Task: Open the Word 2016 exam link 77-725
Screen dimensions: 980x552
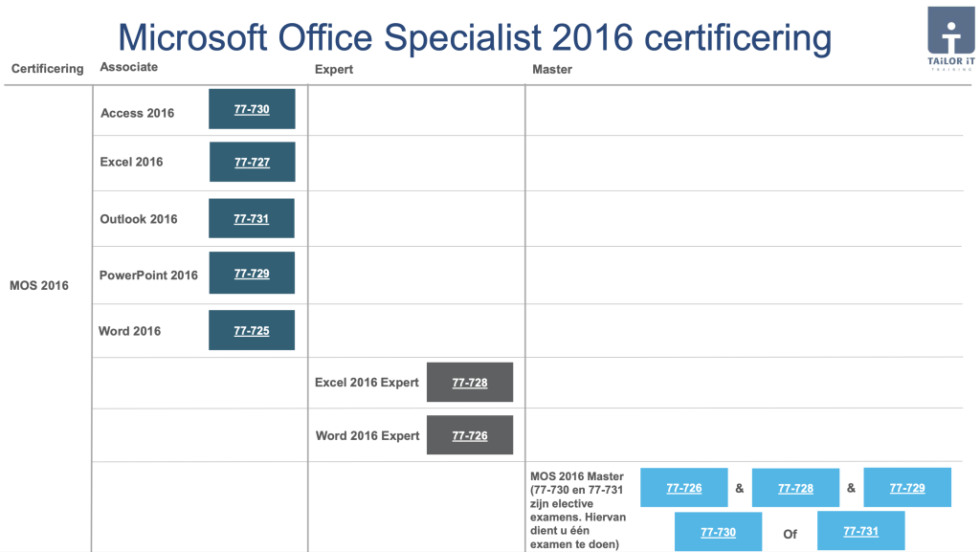Action: [252, 330]
